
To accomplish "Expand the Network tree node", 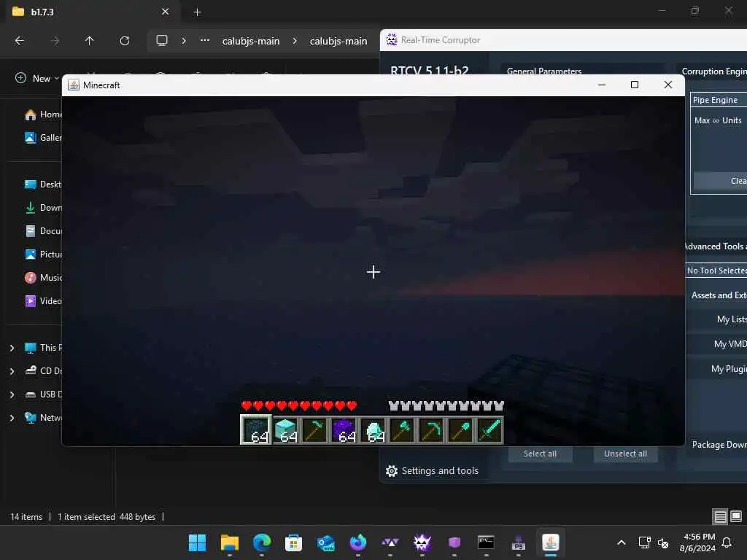I will pos(12,418).
